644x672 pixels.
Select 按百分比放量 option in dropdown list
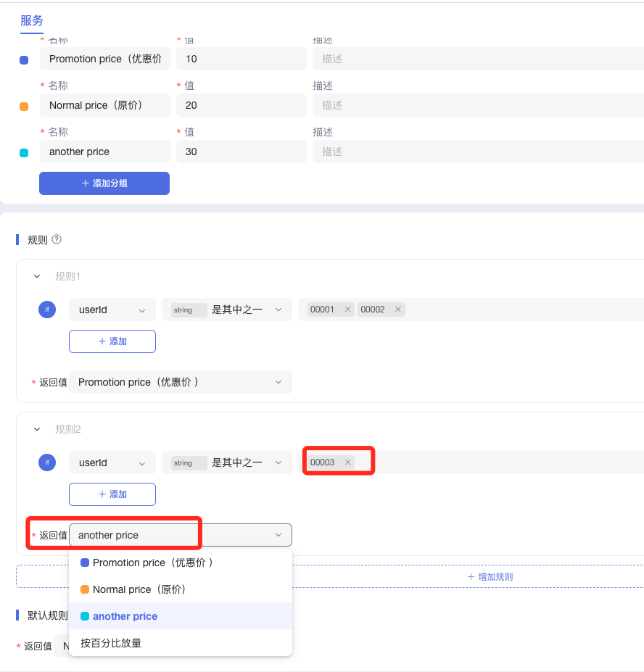click(111, 643)
